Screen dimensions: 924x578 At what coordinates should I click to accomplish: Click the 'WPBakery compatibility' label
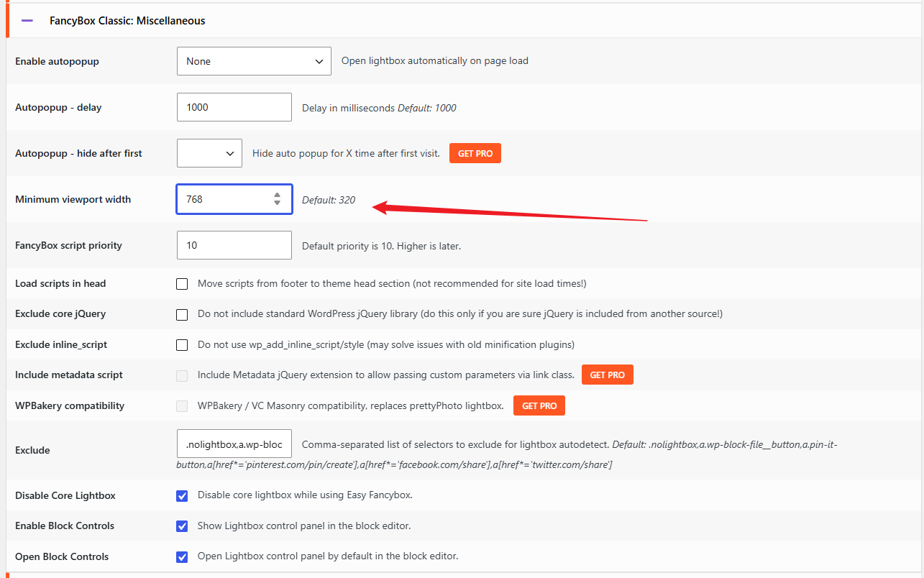pyautogui.click(x=70, y=405)
